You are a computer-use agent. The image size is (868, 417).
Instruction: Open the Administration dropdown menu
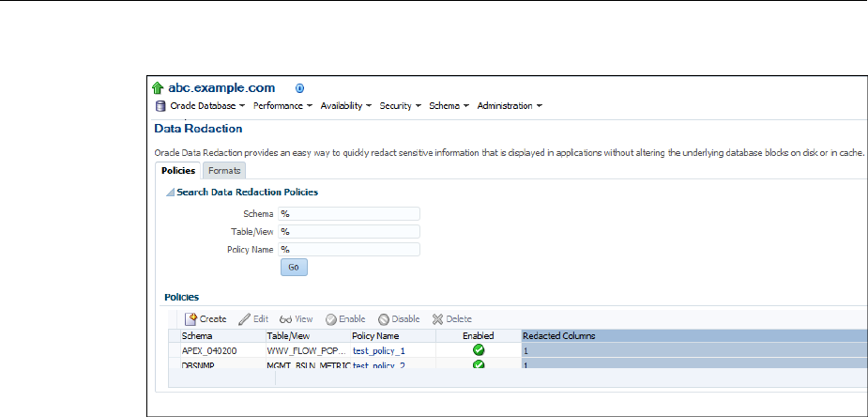click(510, 106)
